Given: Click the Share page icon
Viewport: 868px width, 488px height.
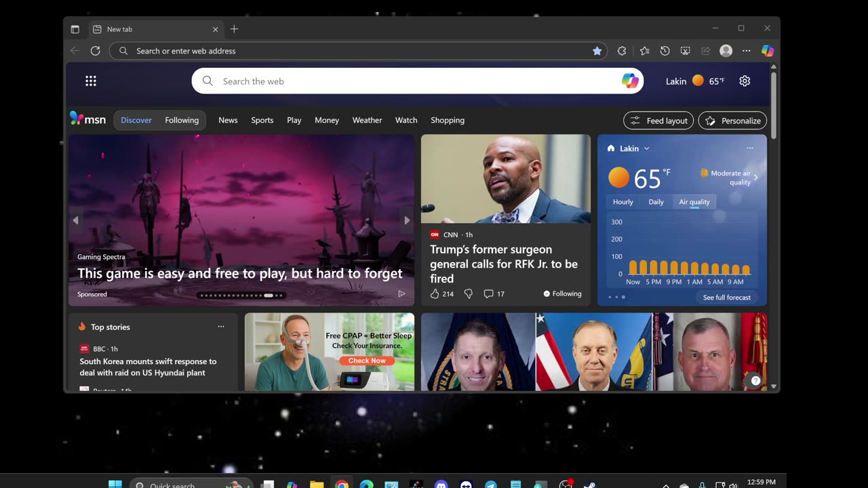Looking at the screenshot, I should coord(706,51).
